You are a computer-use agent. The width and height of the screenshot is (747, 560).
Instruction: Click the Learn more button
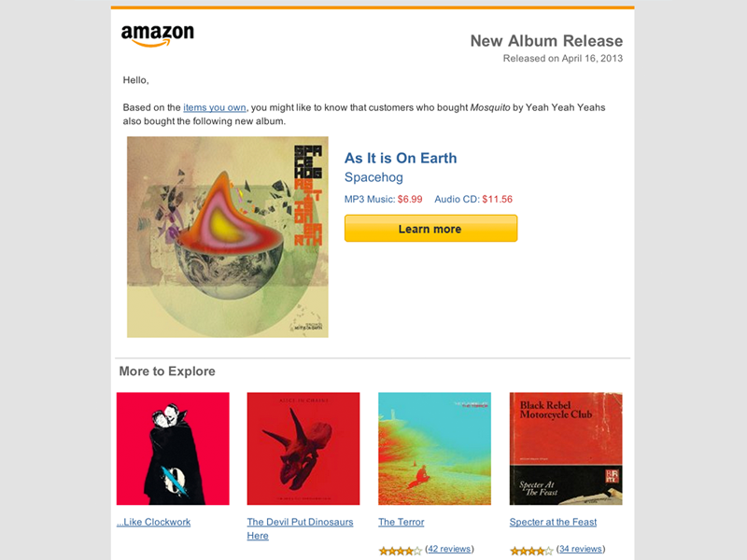click(x=430, y=229)
